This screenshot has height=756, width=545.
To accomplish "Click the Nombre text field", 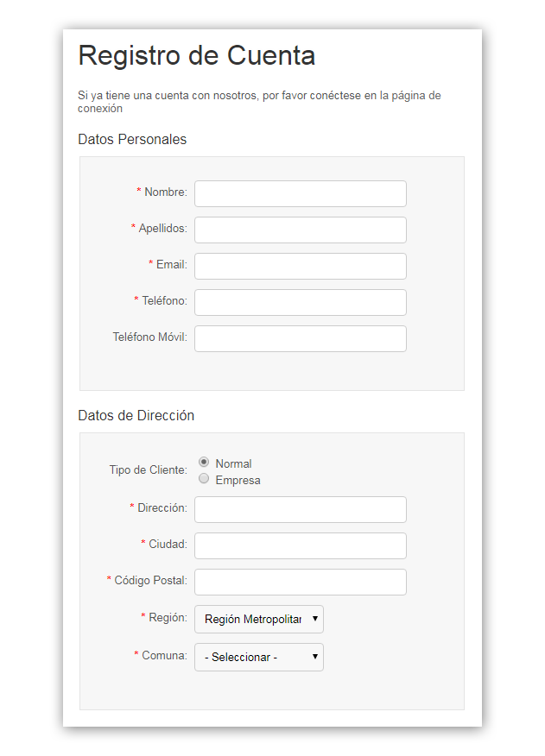I will tap(300, 193).
